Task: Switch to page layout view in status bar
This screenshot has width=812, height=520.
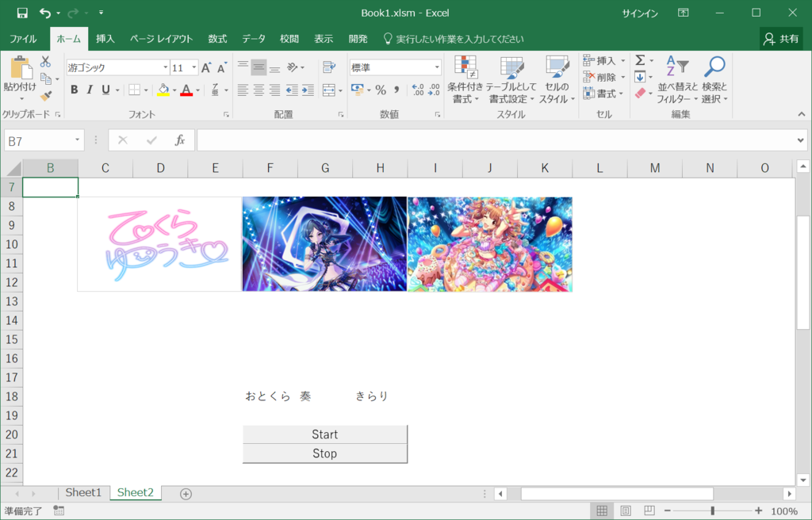Action: [x=626, y=510]
